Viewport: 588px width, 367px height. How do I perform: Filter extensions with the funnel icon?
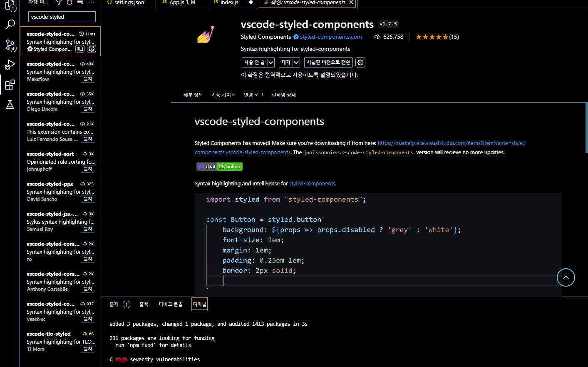click(59, 2)
